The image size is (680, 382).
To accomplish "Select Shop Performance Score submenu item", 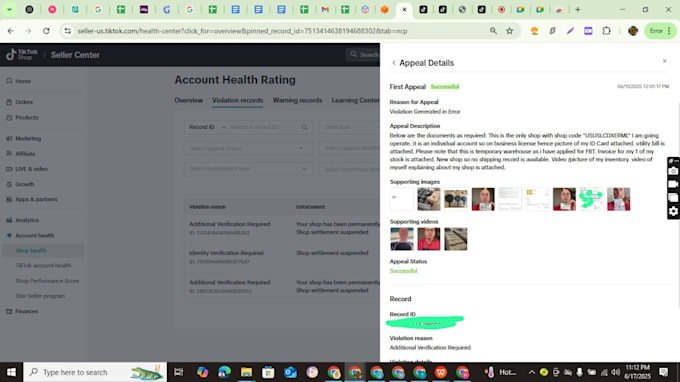I will coord(47,281).
